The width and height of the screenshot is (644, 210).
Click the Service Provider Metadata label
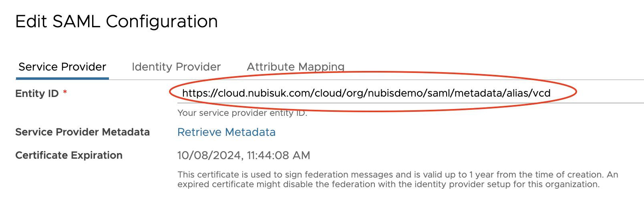83,132
